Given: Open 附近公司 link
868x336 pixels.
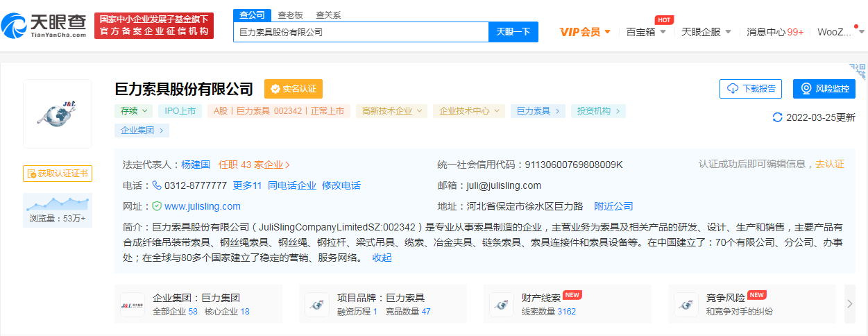Looking at the screenshot, I should [614, 206].
